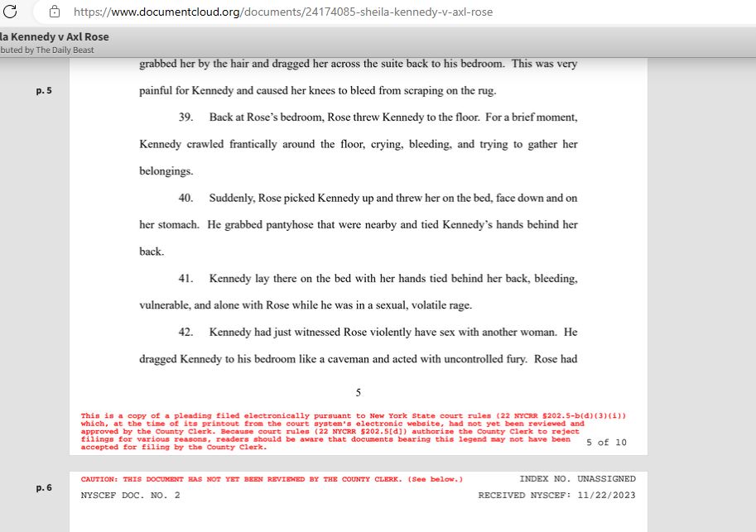Click the "RECEIVED NYSCEF: 11/22/2023" text
Image resolution: width=756 pixels, height=532 pixels.
tap(557, 496)
